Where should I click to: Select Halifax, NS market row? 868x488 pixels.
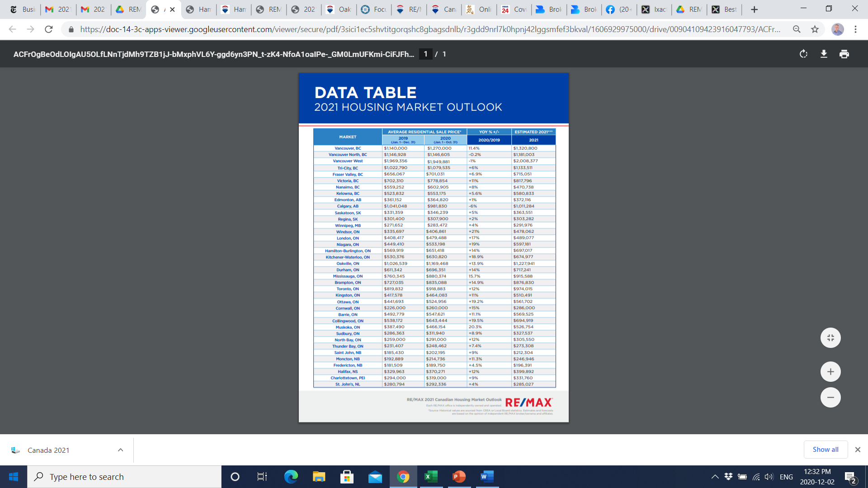pos(434,371)
